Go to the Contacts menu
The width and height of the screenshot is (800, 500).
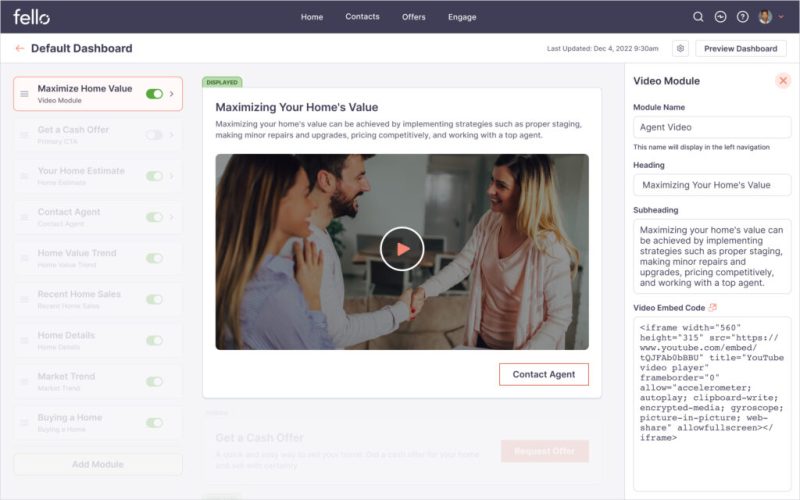click(x=362, y=17)
